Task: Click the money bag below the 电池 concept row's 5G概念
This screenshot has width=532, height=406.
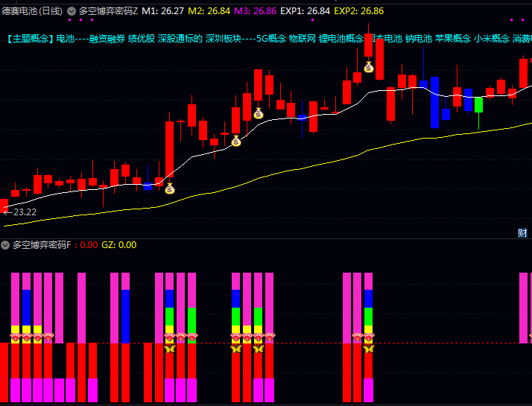Action: pos(259,113)
